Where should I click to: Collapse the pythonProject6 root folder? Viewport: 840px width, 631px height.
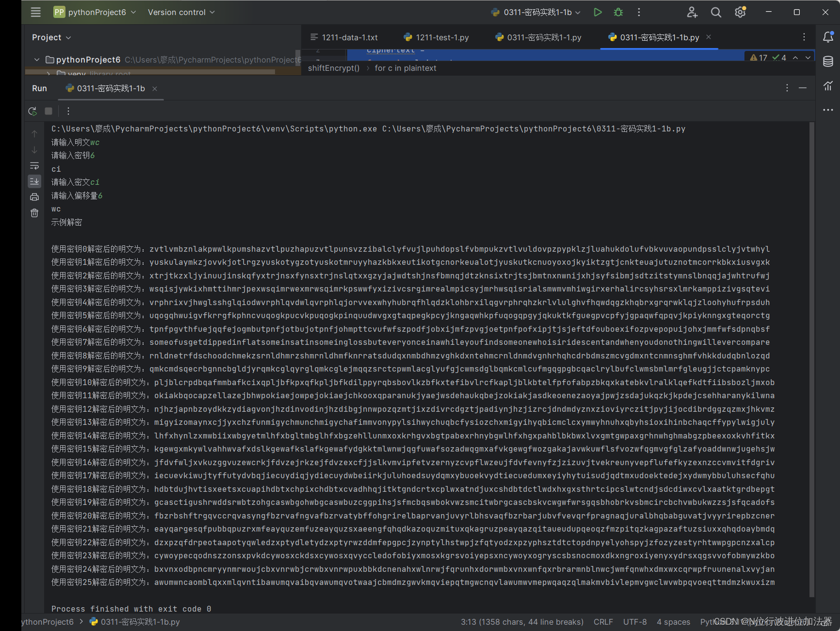pyautogui.click(x=37, y=60)
